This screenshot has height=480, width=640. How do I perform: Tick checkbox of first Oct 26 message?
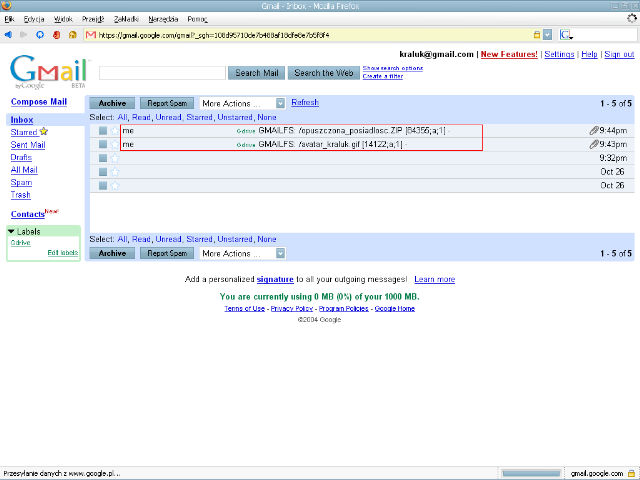pyautogui.click(x=103, y=172)
